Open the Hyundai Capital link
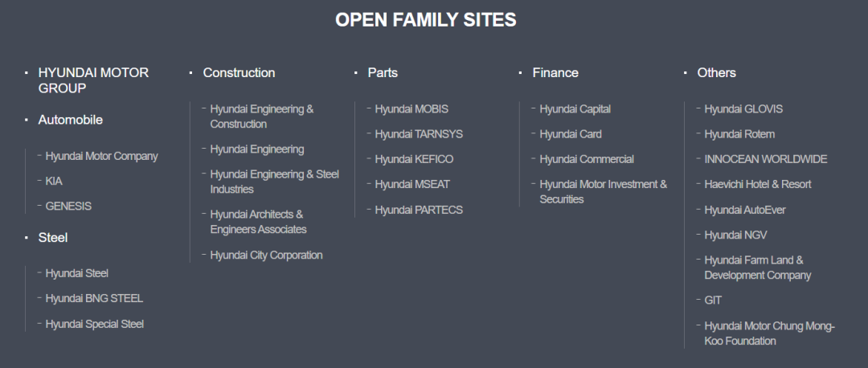Image resolution: width=868 pixels, height=368 pixels. (x=575, y=109)
